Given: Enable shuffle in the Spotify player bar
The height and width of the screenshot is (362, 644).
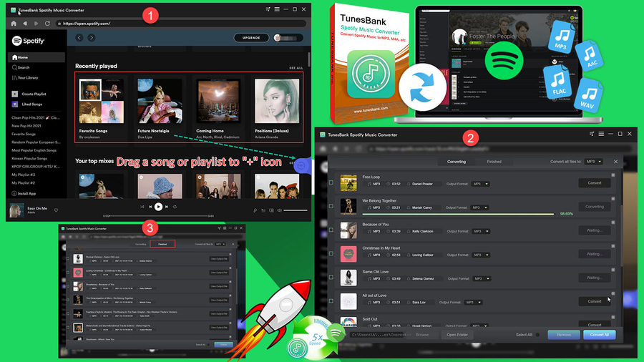Looking at the screenshot, I should click(x=142, y=207).
